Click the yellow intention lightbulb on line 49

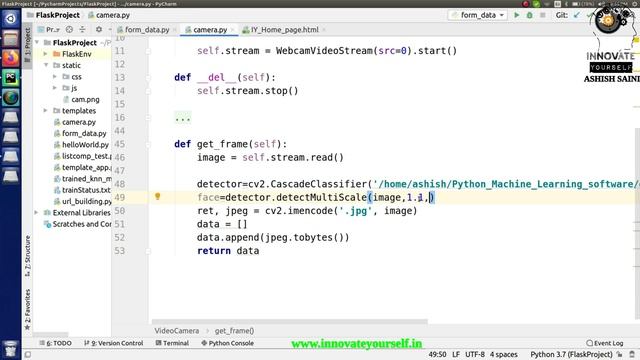(x=158, y=196)
